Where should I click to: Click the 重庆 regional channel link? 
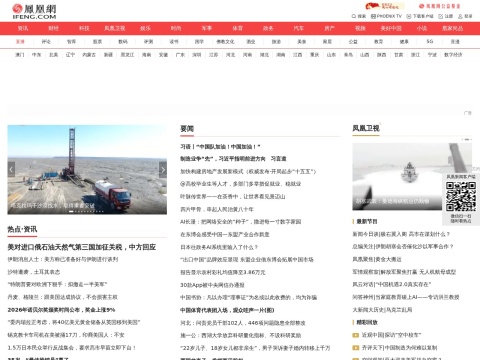click(315, 55)
